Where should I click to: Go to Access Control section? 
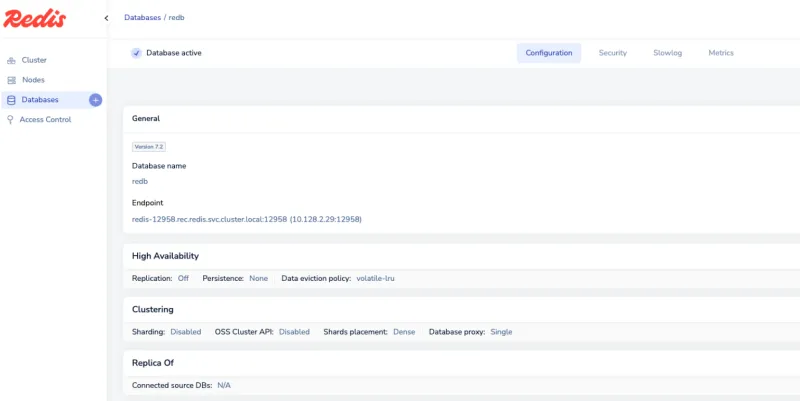[45, 120]
